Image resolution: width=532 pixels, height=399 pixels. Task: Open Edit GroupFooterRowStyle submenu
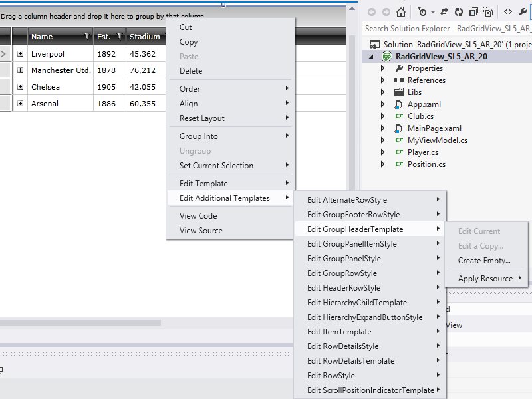370,214
